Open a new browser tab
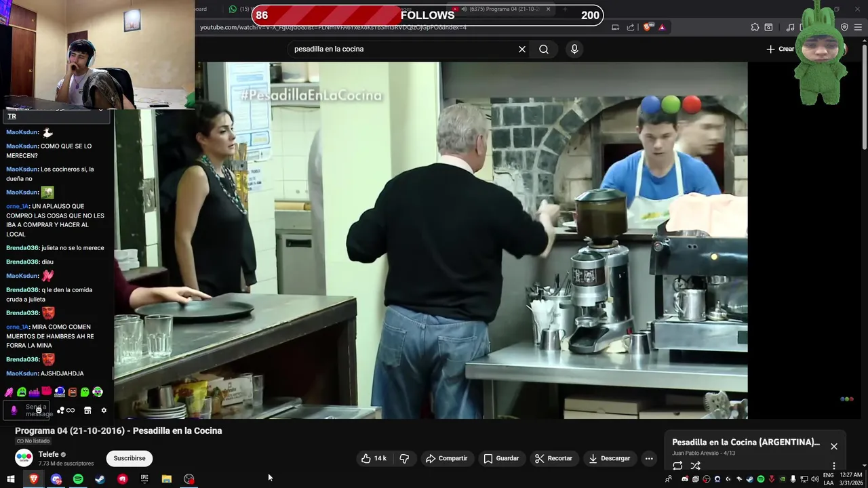The width and height of the screenshot is (868, 488). click(566, 9)
